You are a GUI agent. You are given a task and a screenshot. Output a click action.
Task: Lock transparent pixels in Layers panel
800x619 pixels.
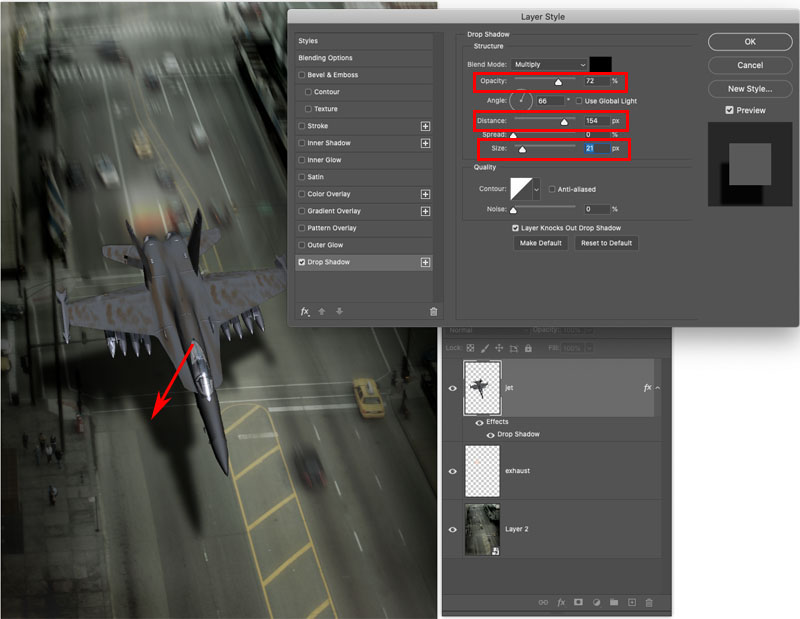(x=470, y=348)
